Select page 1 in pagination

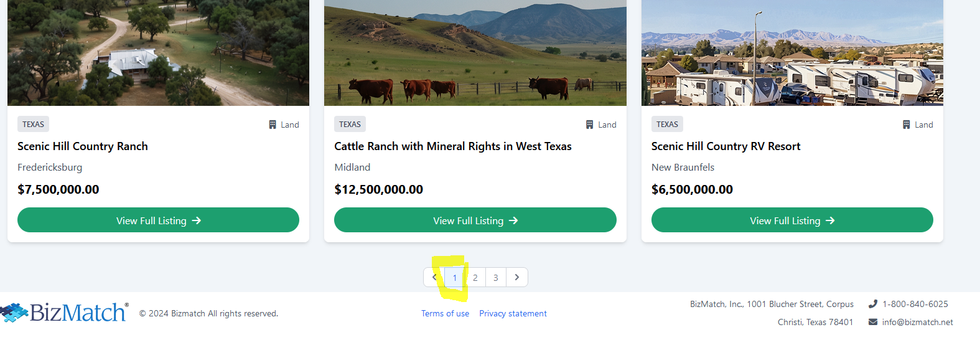[455, 278]
